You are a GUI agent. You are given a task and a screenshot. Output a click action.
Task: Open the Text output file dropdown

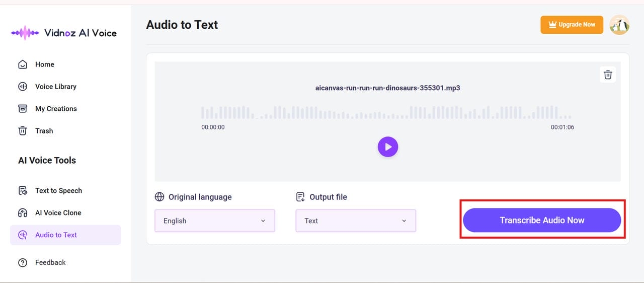pos(356,221)
